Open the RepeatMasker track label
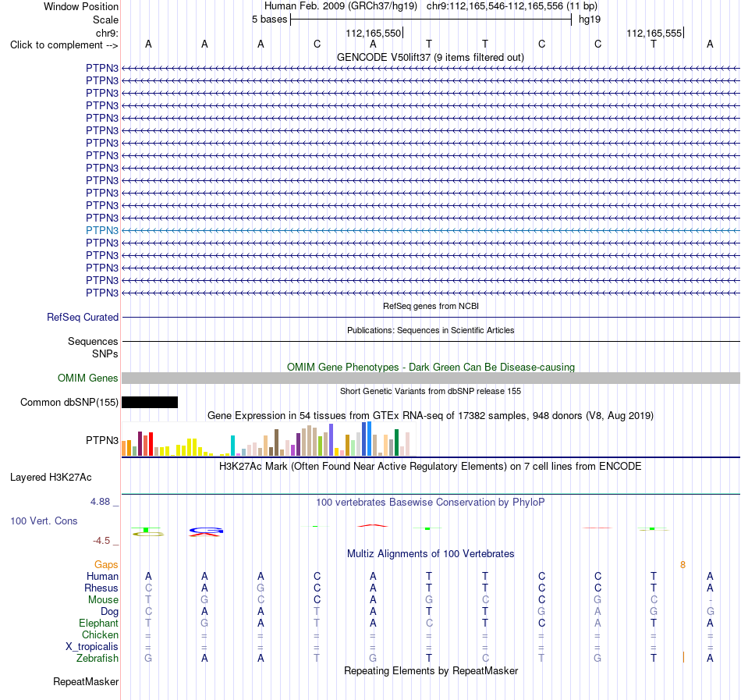 tap(86, 681)
